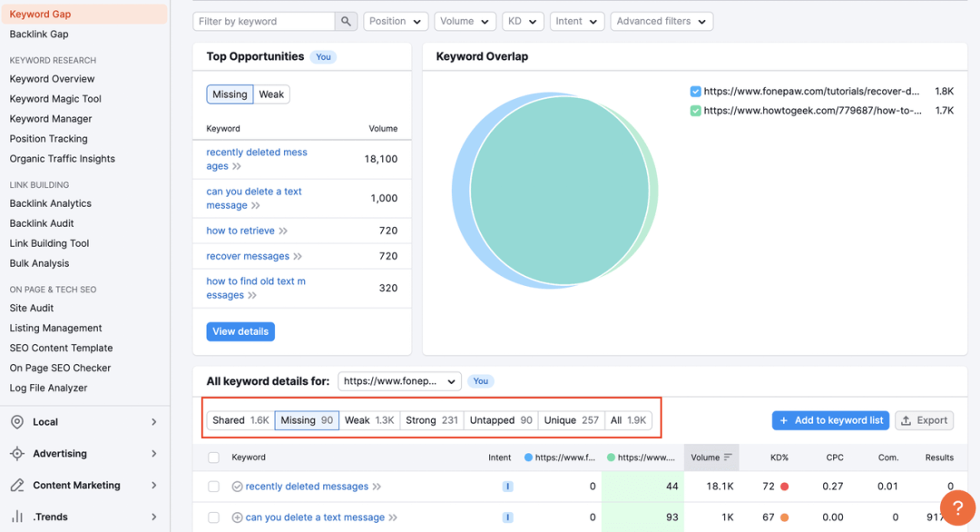Screen dimensions: 980x532
Task: Click the teal overlap area of Venn diagram
Action: (558, 191)
